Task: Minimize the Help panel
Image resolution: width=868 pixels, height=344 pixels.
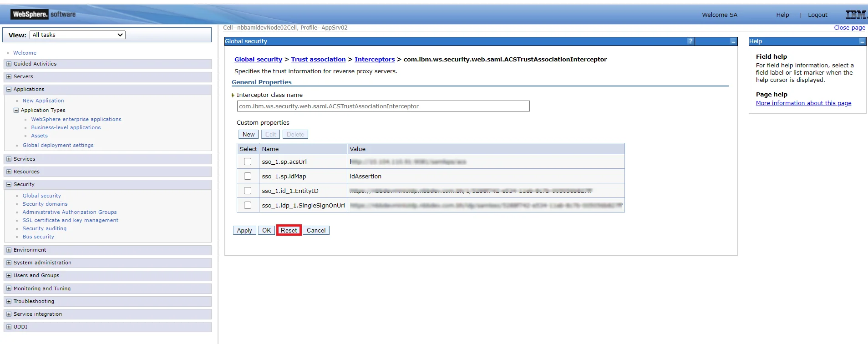Action: [862, 41]
